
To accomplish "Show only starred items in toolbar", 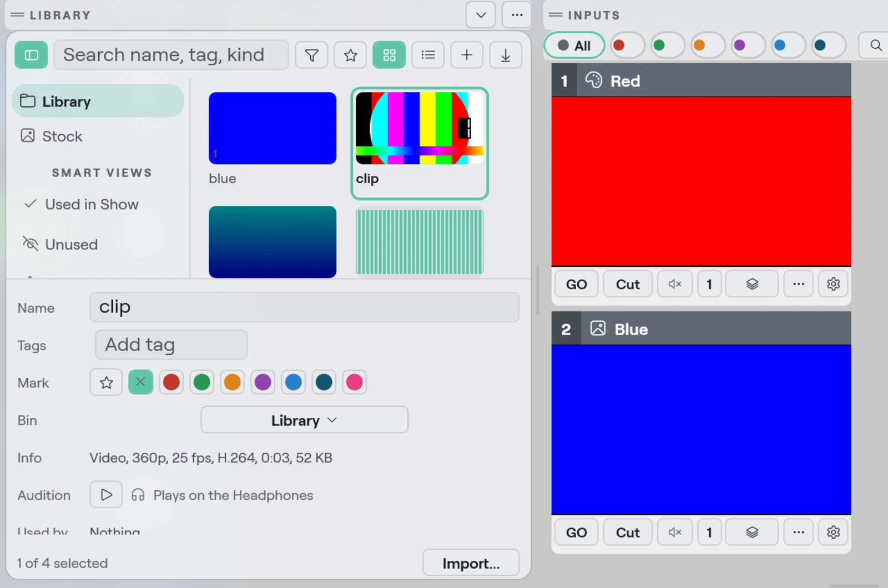I will click(350, 55).
